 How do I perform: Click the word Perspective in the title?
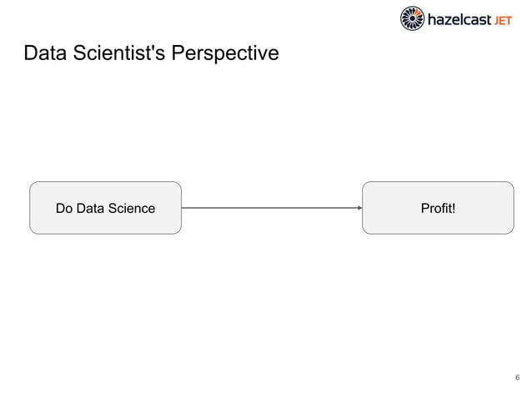225,53
